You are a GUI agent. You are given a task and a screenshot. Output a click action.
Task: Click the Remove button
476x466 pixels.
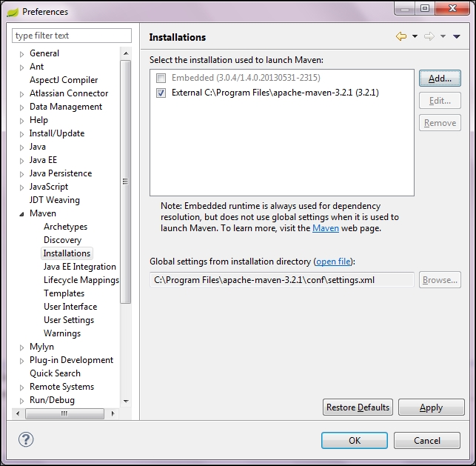point(440,123)
